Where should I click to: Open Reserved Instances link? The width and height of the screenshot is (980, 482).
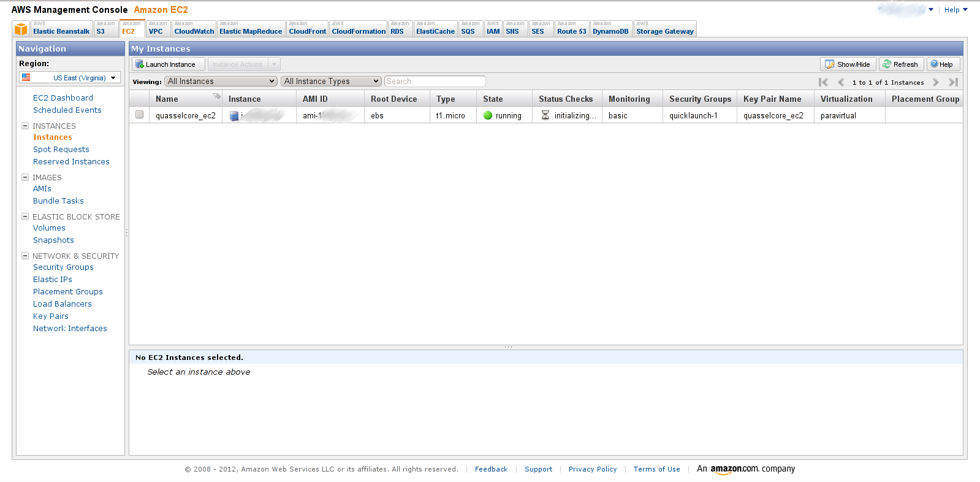click(71, 161)
